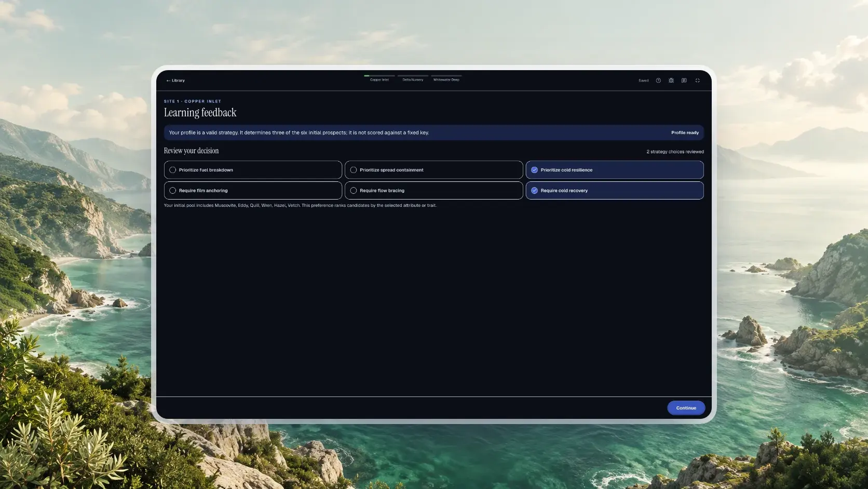Image resolution: width=868 pixels, height=489 pixels.
Task: Click the 'Your profile is a valid strategy' banner
Action: 433,133
